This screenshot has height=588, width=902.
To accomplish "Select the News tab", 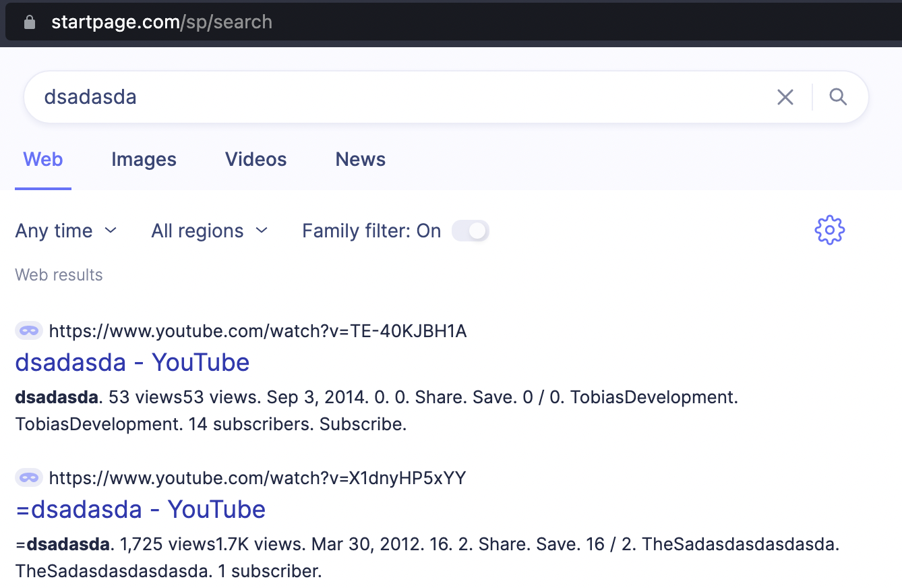I will 360,159.
